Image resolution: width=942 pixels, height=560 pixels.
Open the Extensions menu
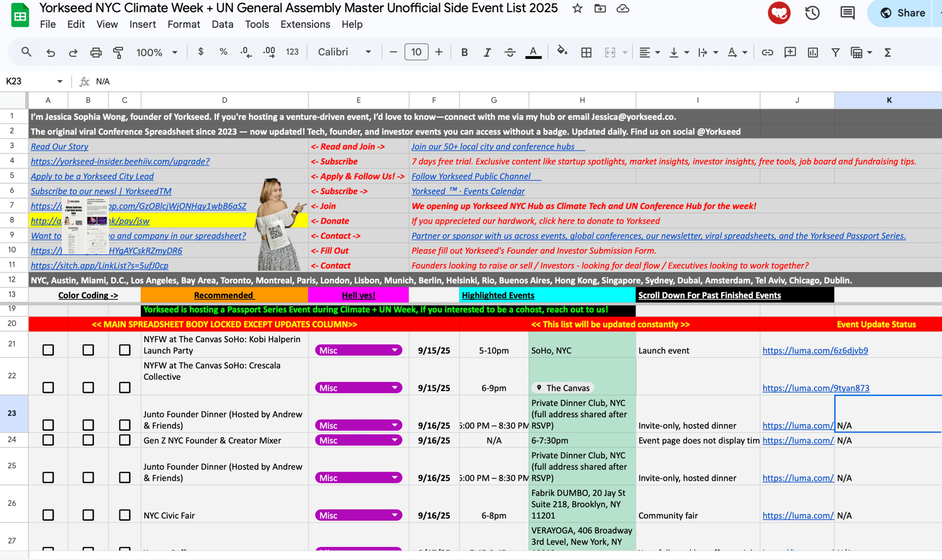tap(305, 24)
